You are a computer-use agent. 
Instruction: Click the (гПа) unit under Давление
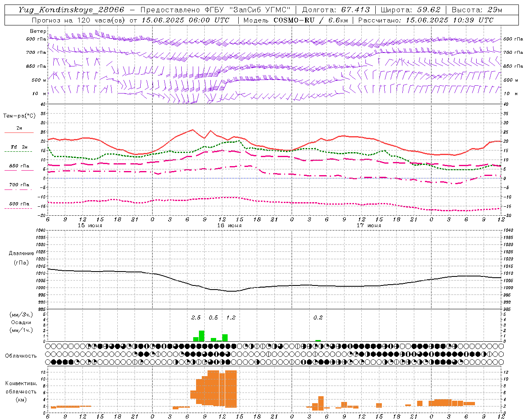tap(21, 262)
